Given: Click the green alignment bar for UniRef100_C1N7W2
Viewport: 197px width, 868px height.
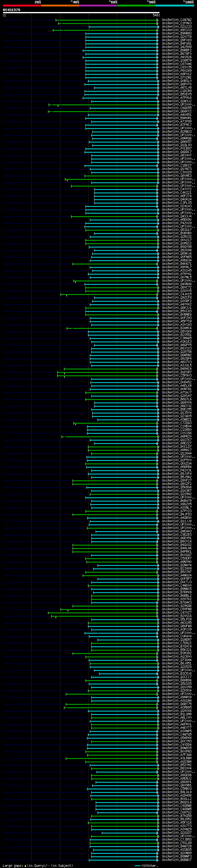Looking at the screenshot, I should tap(107, 20).
